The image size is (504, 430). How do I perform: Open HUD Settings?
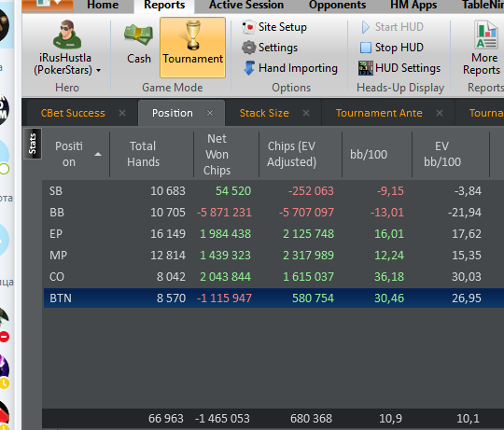[399, 68]
